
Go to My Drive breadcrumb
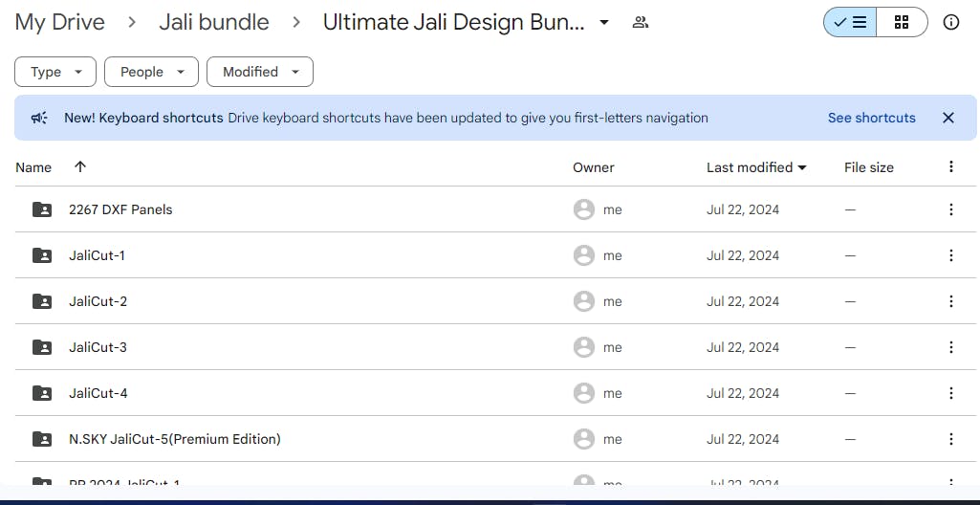60,23
